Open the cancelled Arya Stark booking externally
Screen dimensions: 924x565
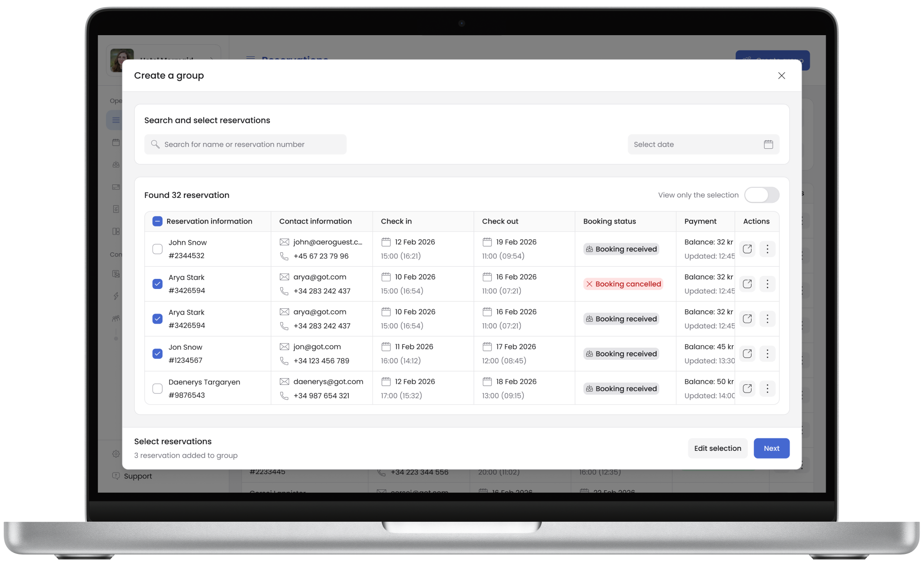(747, 284)
